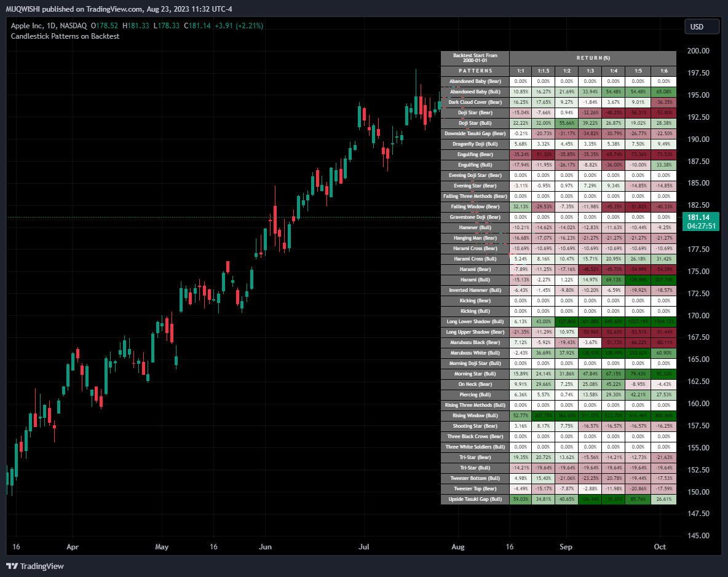Click the Candlestick Patterns on Backtest label

coord(65,36)
